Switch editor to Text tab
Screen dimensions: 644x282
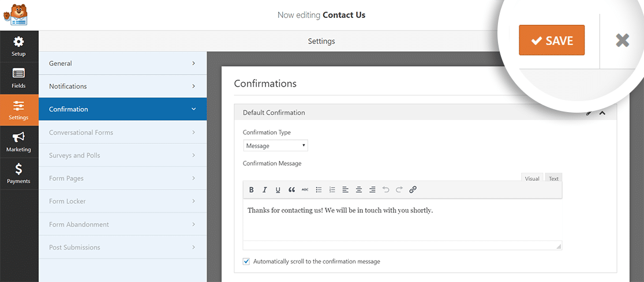[x=553, y=179]
